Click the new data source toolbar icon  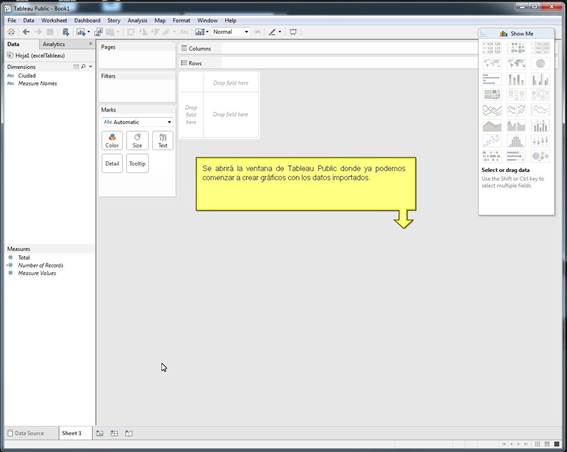[x=65, y=32]
